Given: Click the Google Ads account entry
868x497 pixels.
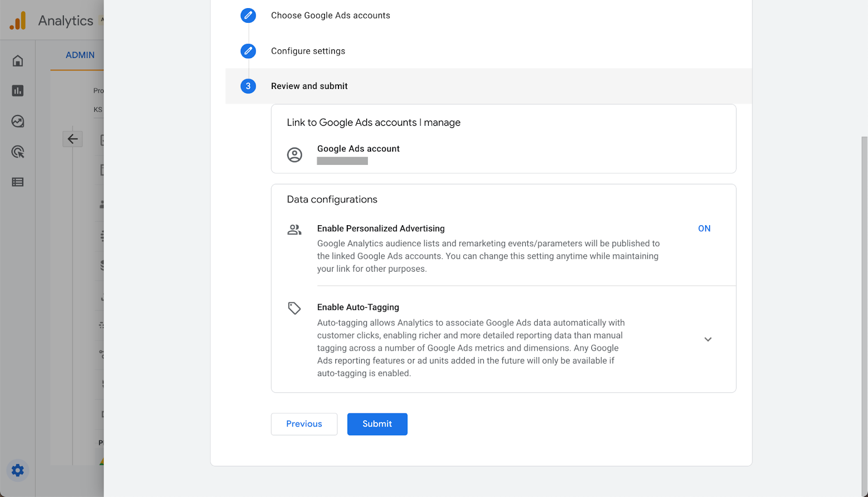Looking at the screenshot, I should pos(358,149).
